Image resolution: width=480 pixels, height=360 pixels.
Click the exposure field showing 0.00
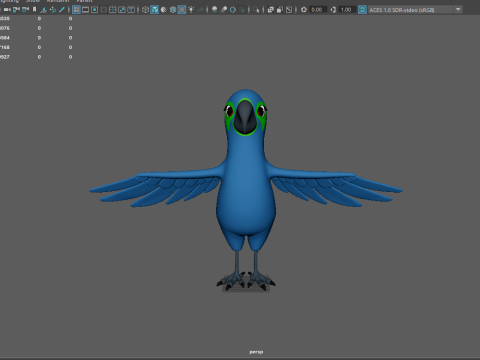tap(317, 10)
